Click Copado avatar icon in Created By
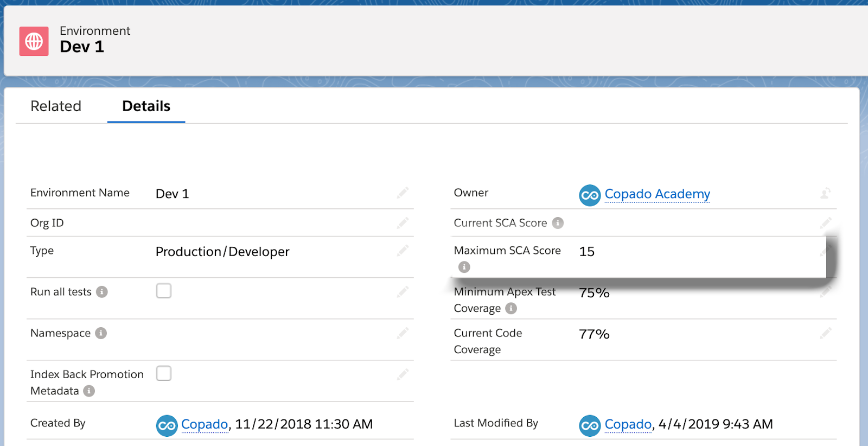 pyautogui.click(x=167, y=425)
